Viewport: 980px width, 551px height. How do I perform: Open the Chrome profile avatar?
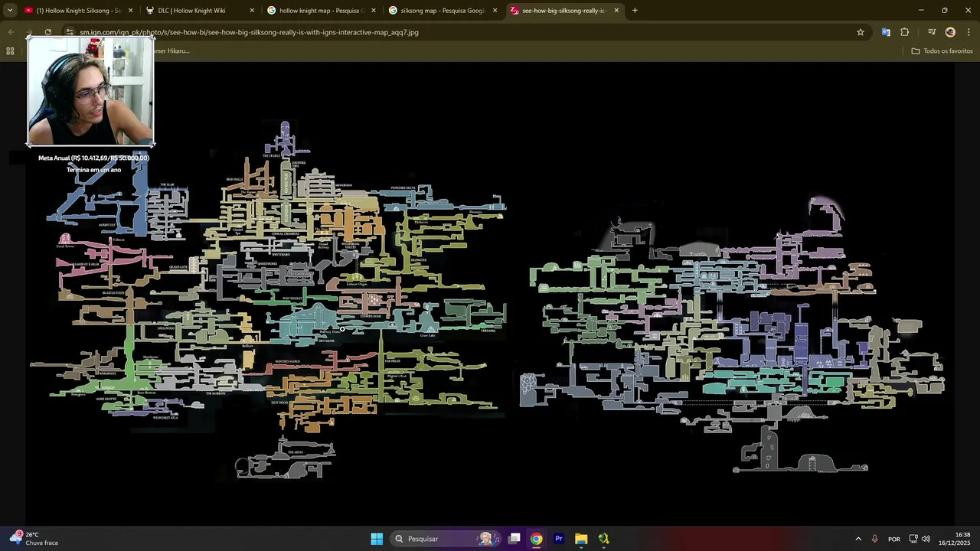[950, 32]
